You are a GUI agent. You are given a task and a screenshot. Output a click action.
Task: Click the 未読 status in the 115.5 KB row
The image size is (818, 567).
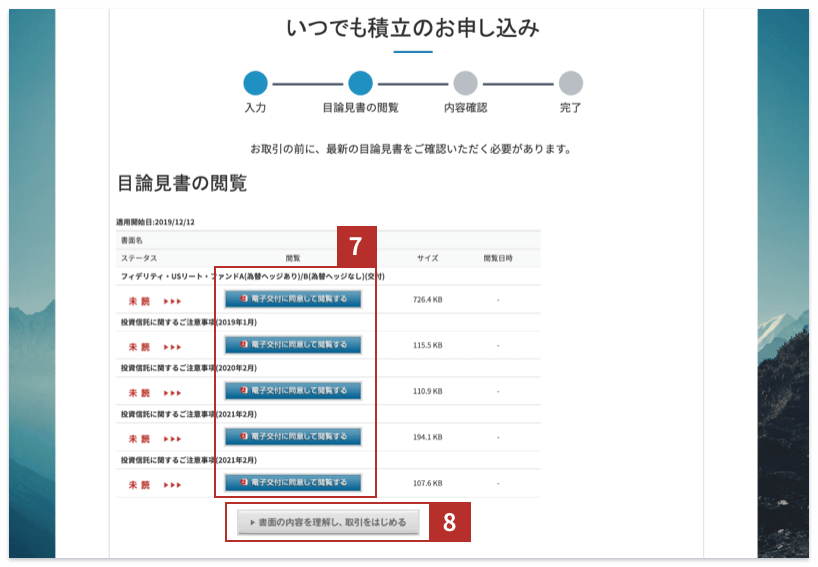pos(139,347)
